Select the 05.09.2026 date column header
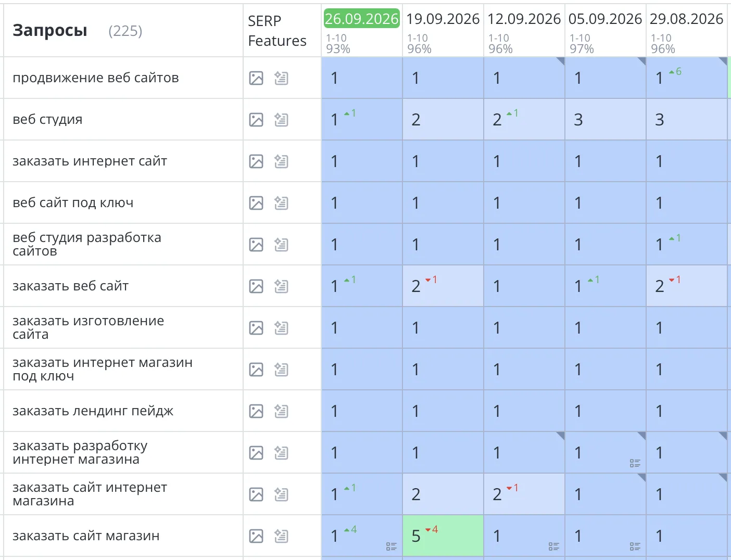 pyautogui.click(x=605, y=19)
